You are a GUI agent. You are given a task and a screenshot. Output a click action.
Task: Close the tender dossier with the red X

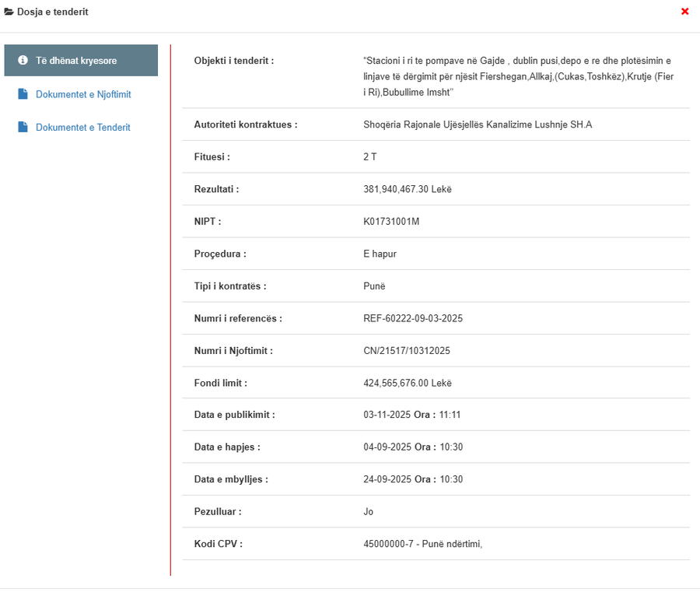[684, 12]
